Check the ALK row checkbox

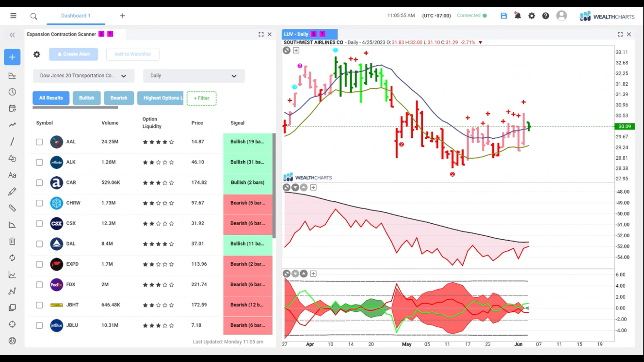[x=39, y=162]
